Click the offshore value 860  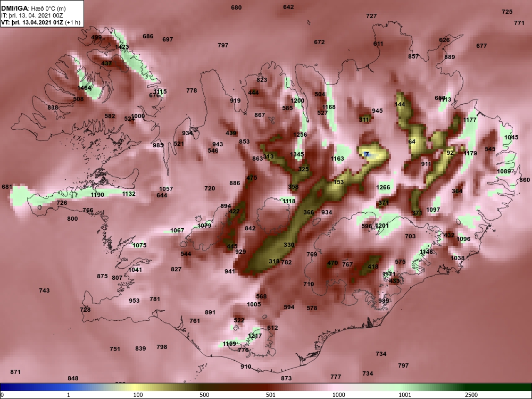coord(525,180)
